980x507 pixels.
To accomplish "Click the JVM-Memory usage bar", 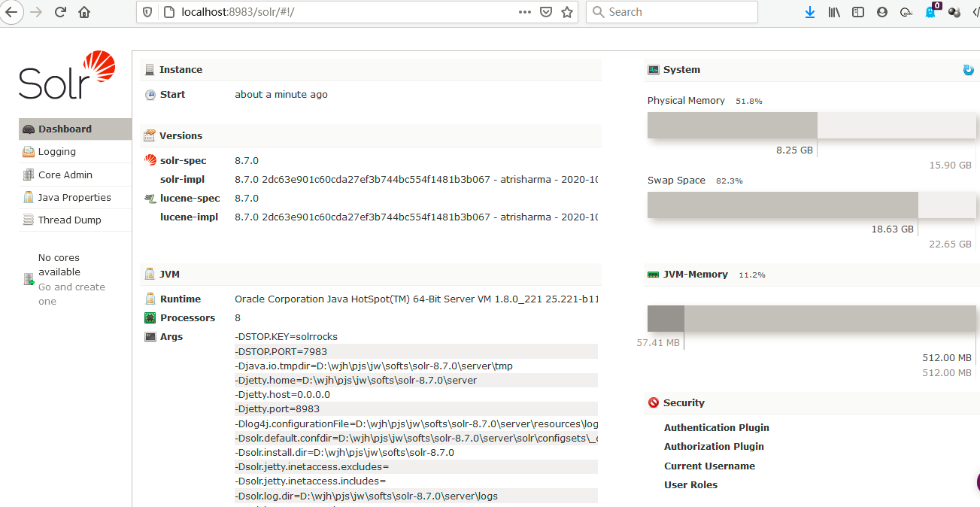I will pyautogui.click(x=812, y=319).
